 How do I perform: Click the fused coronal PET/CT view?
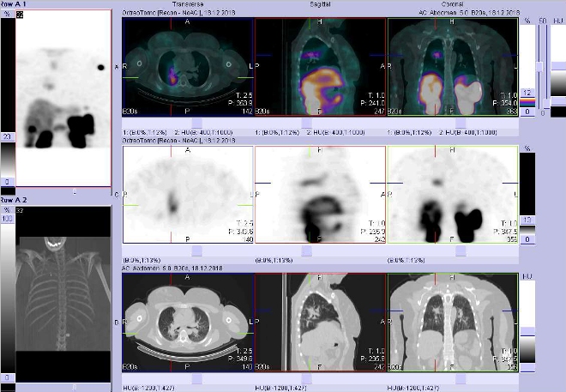[x=452, y=67]
